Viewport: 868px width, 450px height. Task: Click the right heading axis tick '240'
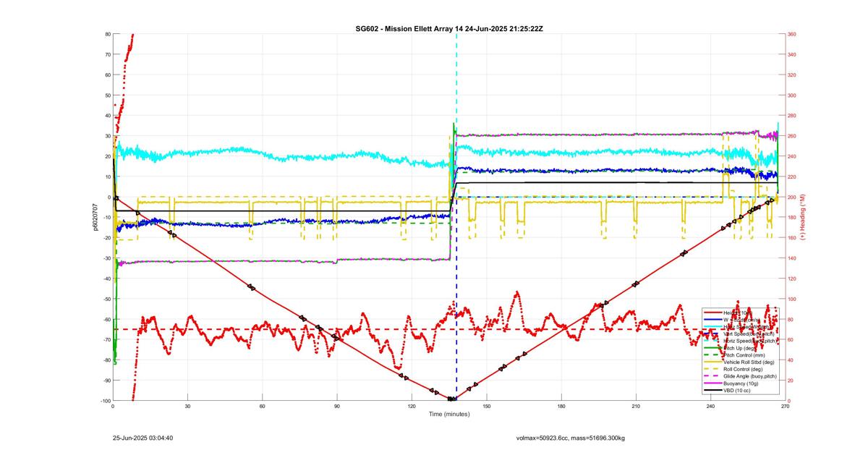pyautogui.click(x=792, y=156)
